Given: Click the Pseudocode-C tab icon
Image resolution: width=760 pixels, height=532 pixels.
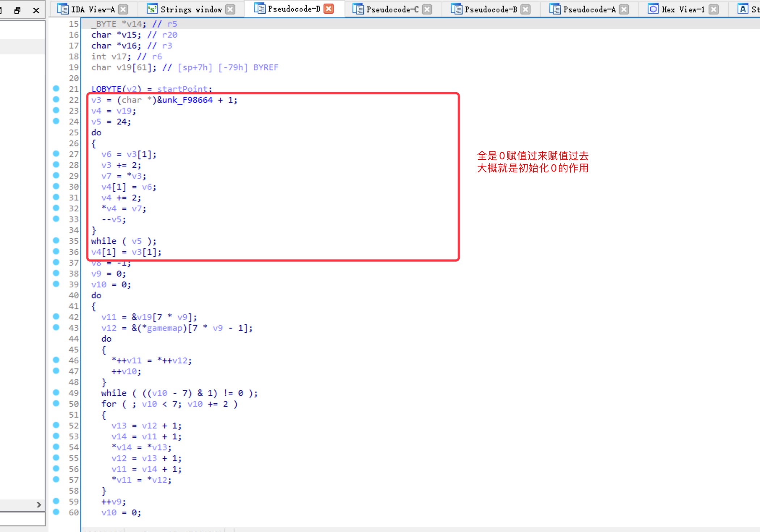Looking at the screenshot, I should pyautogui.click(x=358, y=9).
